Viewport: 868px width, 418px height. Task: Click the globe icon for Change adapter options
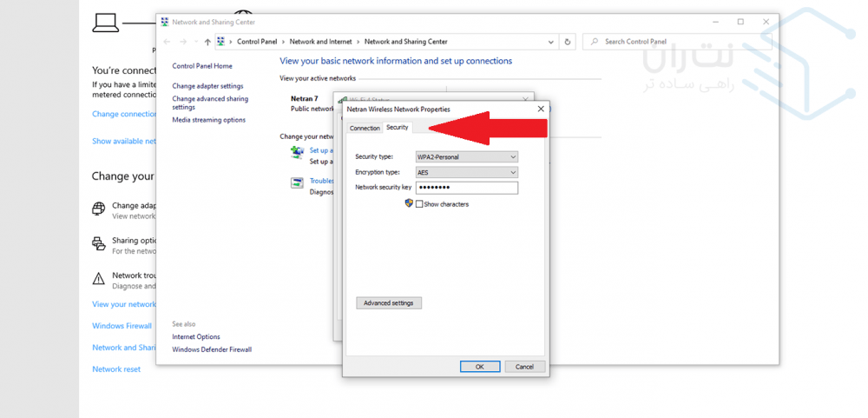coord(99,209)
